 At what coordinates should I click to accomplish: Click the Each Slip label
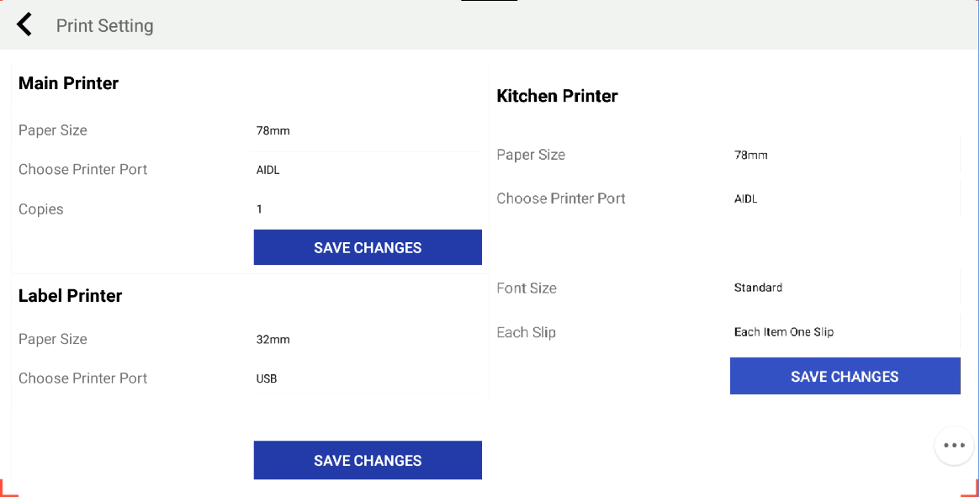point(527,332)
